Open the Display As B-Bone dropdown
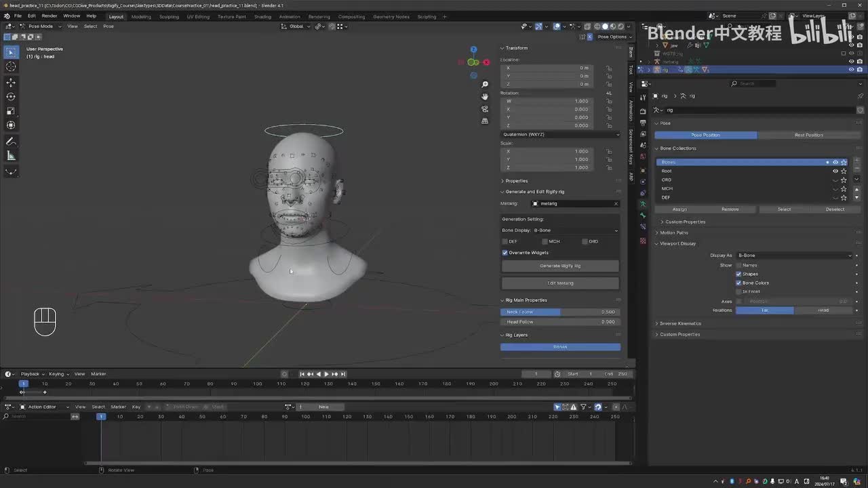 (x=793, y=256)
